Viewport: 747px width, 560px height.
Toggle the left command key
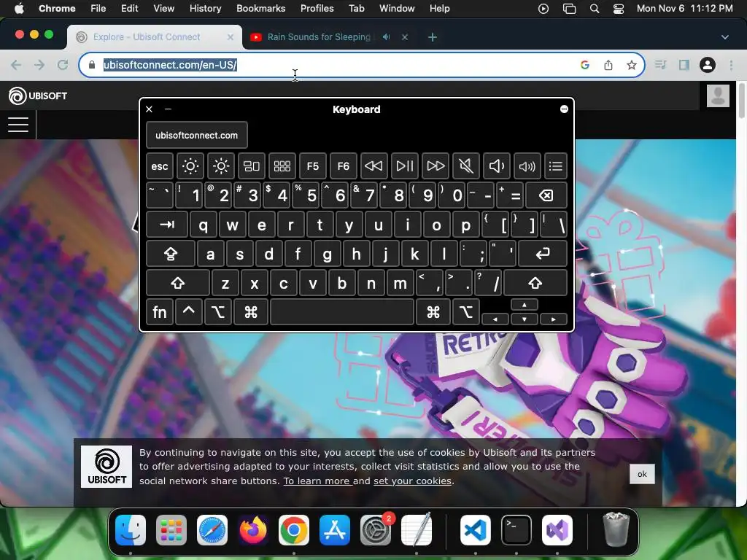(x=251, y=312)
